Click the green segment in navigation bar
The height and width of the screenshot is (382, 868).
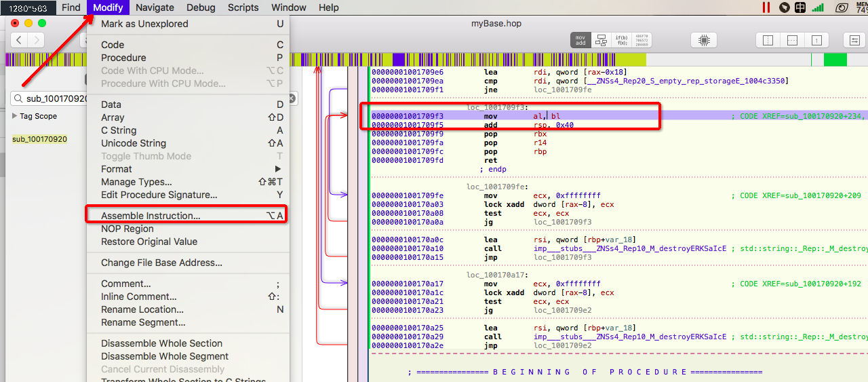tap(835, 60)
